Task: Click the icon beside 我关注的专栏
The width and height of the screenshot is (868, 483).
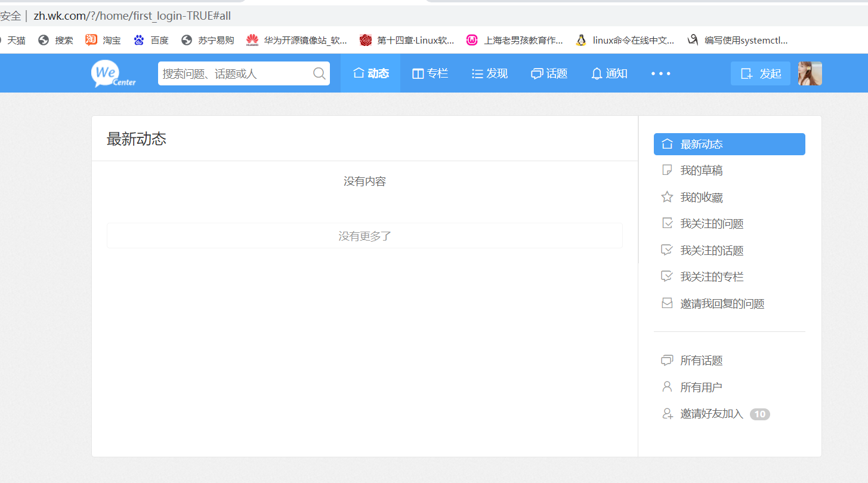Action: (667, 276)
